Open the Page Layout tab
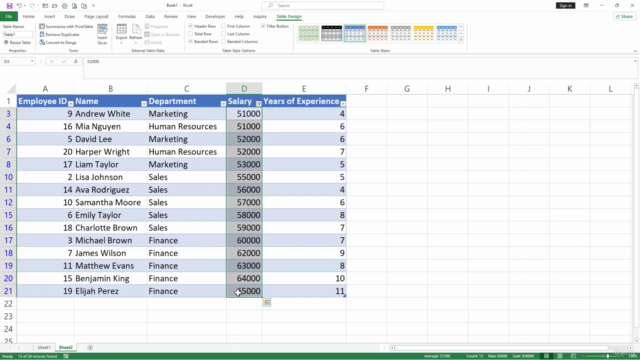The height and width of the screenshot is (360, 640). (96, 17)
